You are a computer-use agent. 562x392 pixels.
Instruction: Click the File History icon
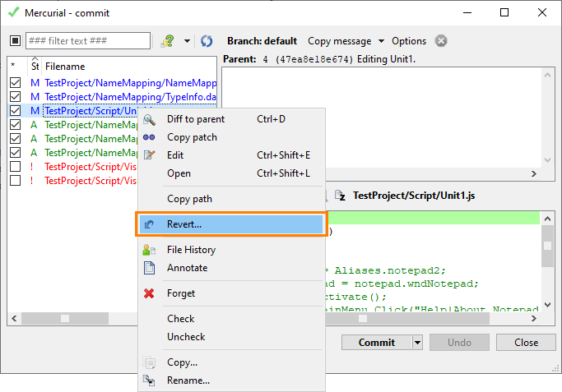pyautogui.click(x=149, y=250)
